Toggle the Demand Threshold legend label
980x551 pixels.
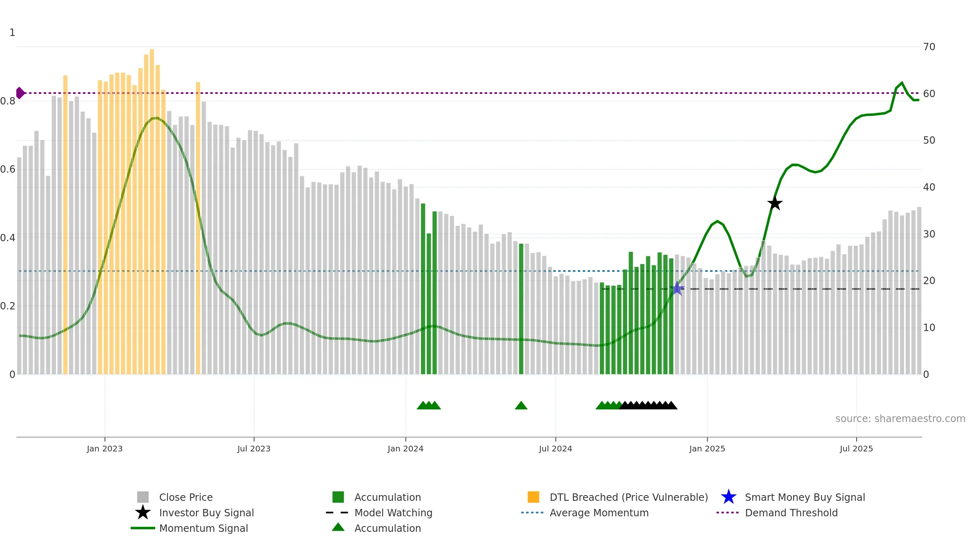791,513
